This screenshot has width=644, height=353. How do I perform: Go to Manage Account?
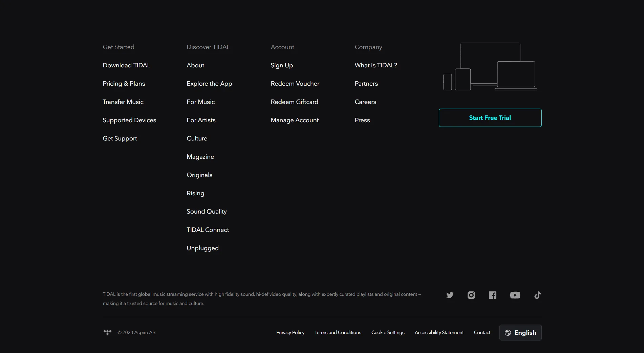click(x=295, y=120)
